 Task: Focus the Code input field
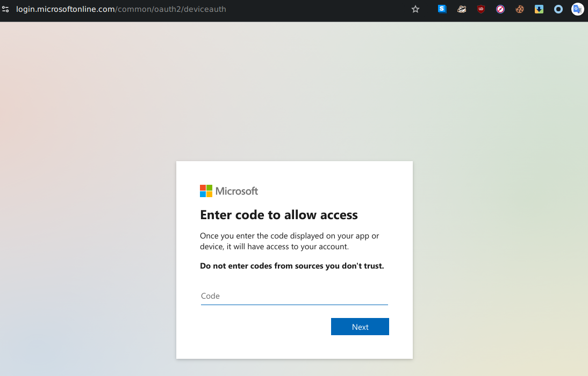pos(295,296)
